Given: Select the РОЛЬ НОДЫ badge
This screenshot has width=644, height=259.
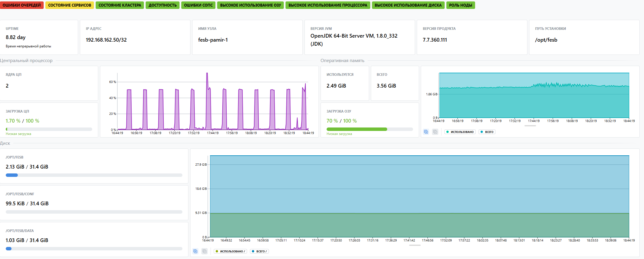Looking at the screenshot, I should coord(460,5).
